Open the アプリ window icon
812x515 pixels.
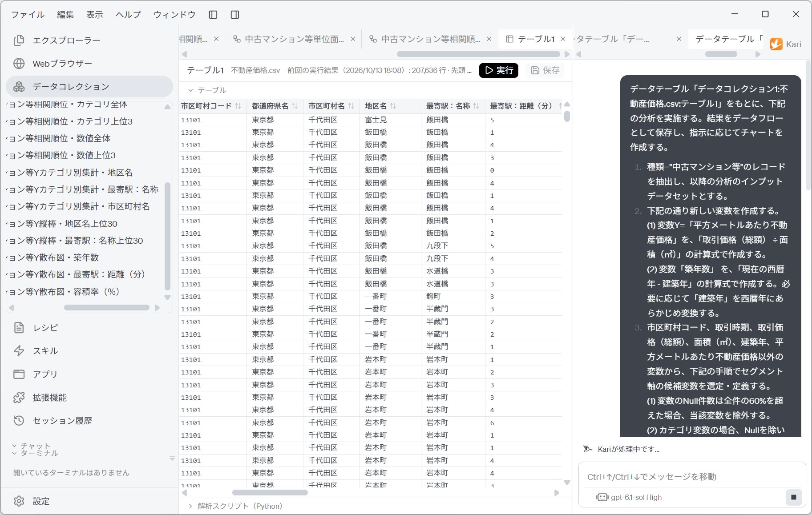coord(19,374)
